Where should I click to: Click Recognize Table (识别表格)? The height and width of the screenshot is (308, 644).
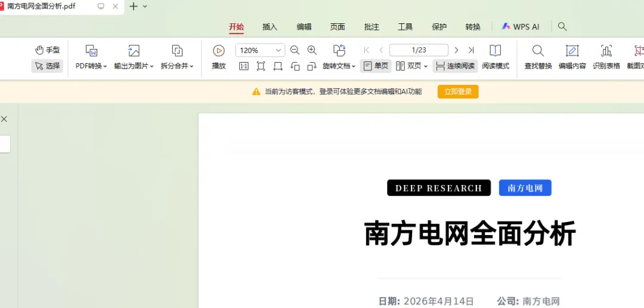coord(606,57)
